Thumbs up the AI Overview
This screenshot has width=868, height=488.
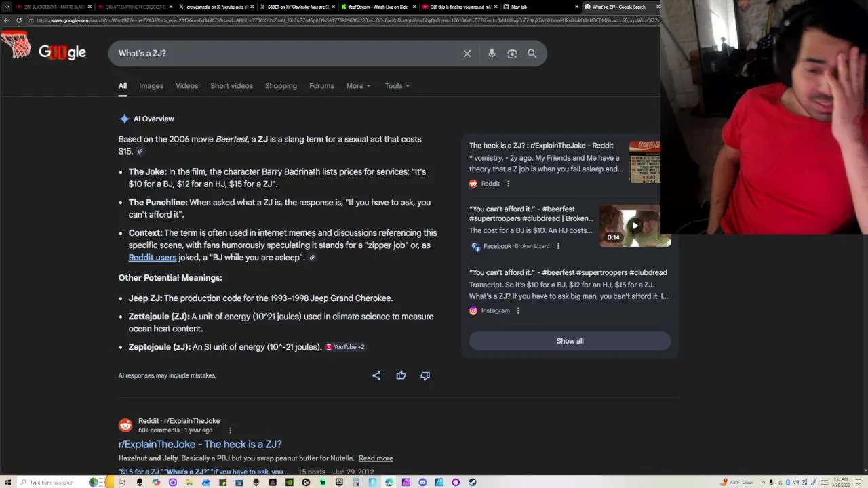click(401, 375)
